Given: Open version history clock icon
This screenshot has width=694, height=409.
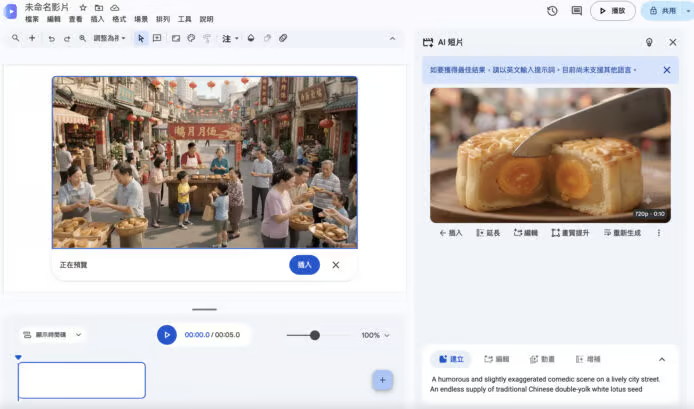Looking at the screenshot, I should click(x=552, y=11).
